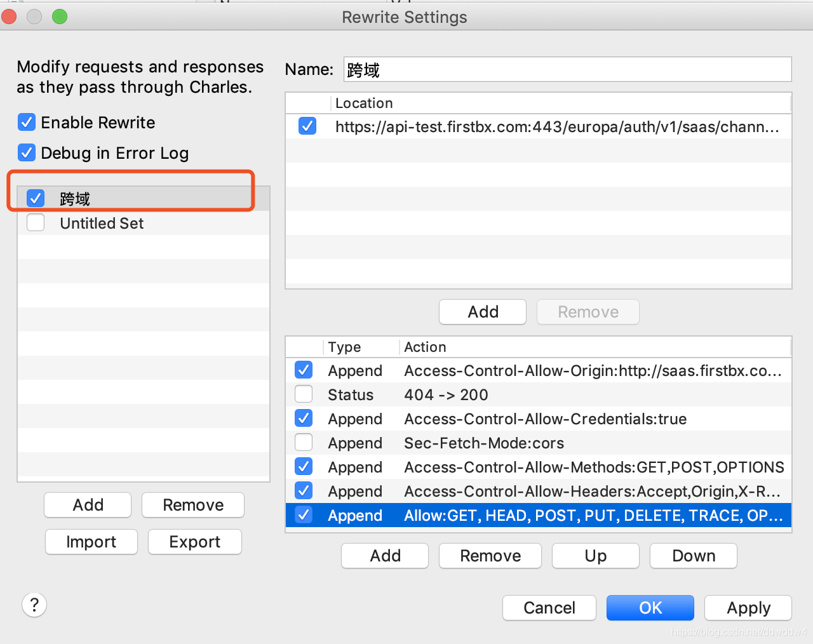Viewport: 813px width, 644px height.
Task: Open the help question mark button
Action: (34, 605)
